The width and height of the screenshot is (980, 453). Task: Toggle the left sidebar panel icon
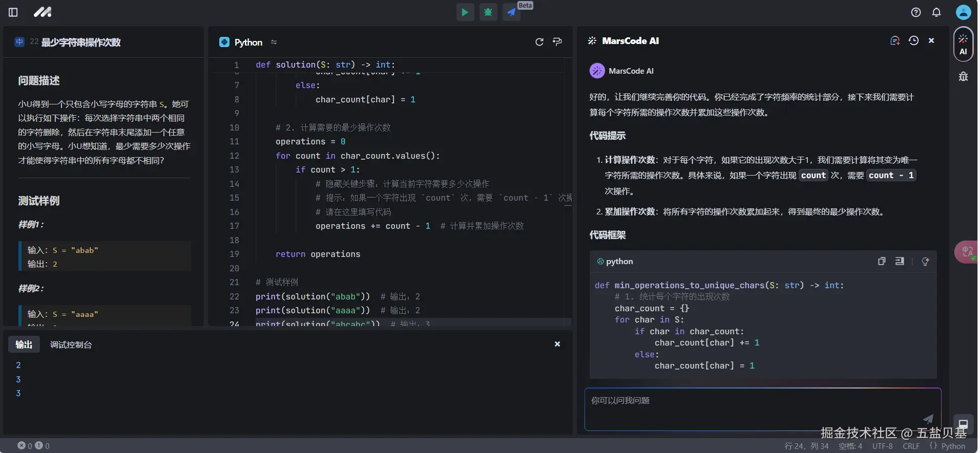[x=13, y=12]
